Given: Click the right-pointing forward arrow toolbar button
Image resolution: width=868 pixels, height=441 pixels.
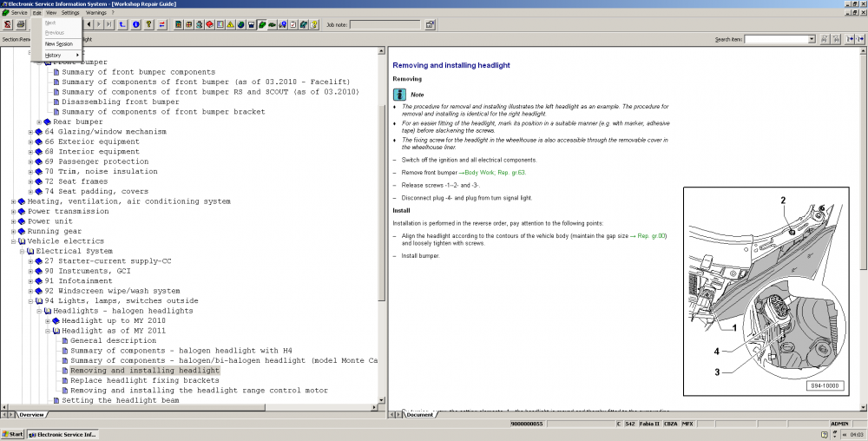Looking at the screenshot, I should 99,24.
